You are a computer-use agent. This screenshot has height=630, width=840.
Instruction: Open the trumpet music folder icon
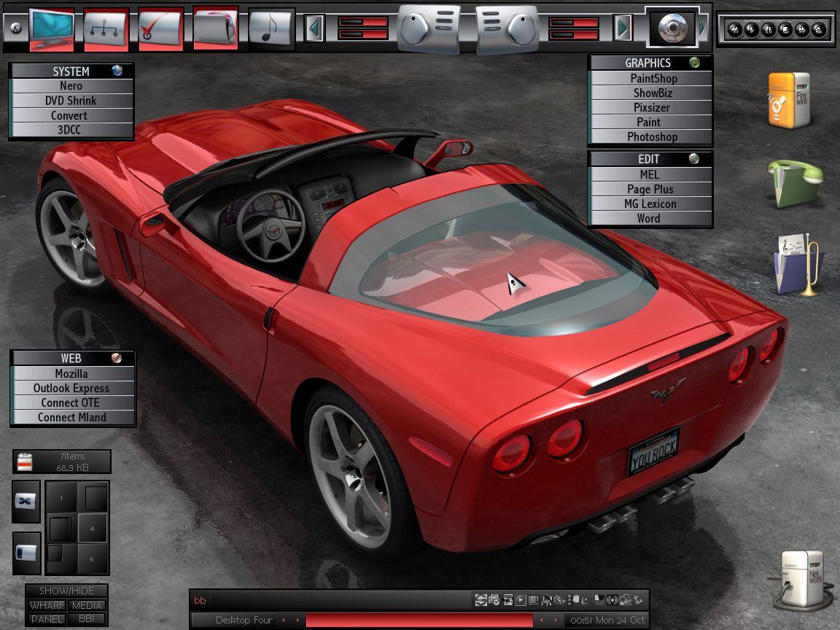click(x=796, y=265)
